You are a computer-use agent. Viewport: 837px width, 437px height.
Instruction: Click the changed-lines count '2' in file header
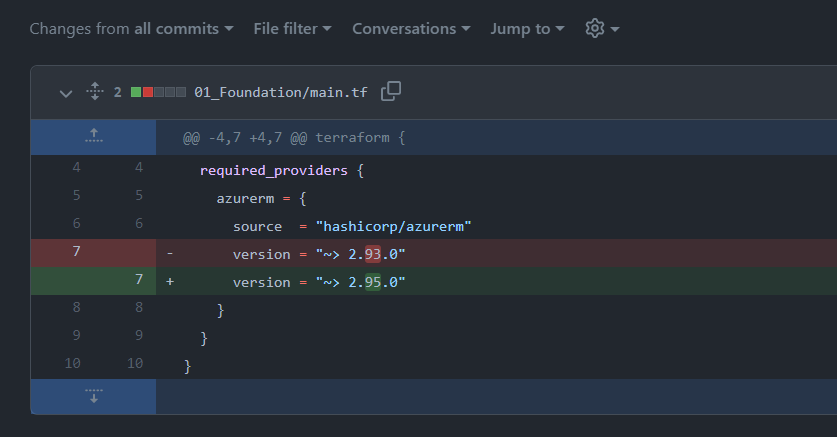point(117,92)
